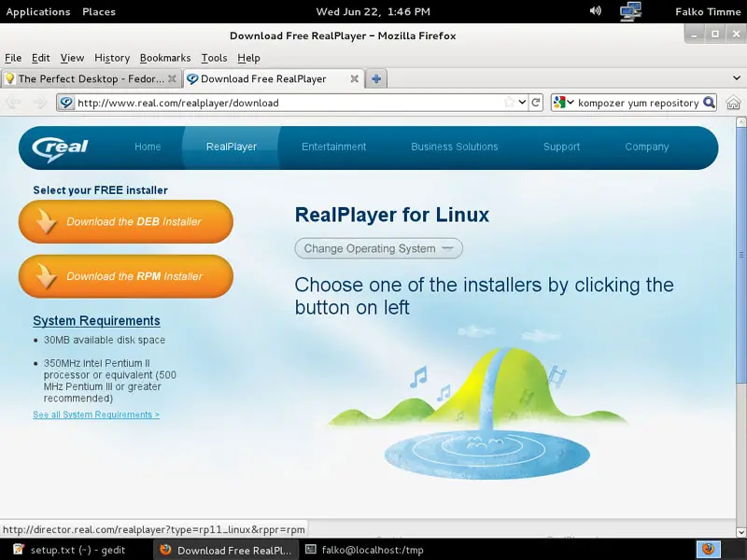Download the RPM Installer
747x560 pixels.
pos(126,276)
